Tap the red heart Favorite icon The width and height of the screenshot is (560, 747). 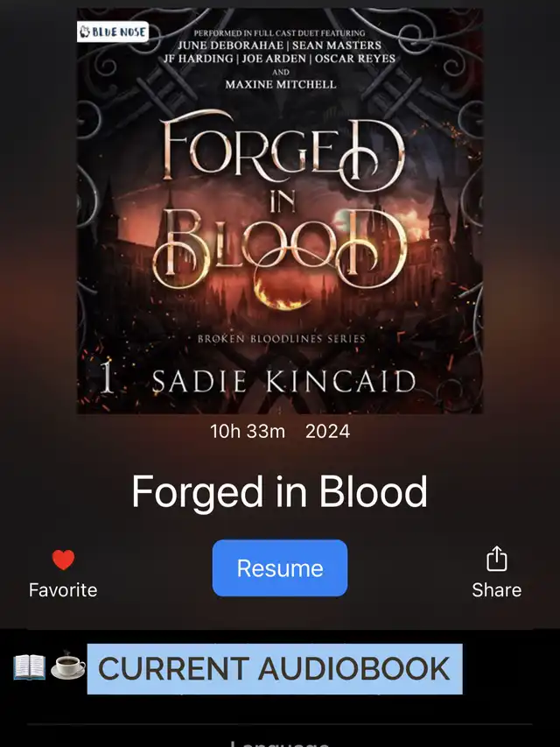(63, 560)
